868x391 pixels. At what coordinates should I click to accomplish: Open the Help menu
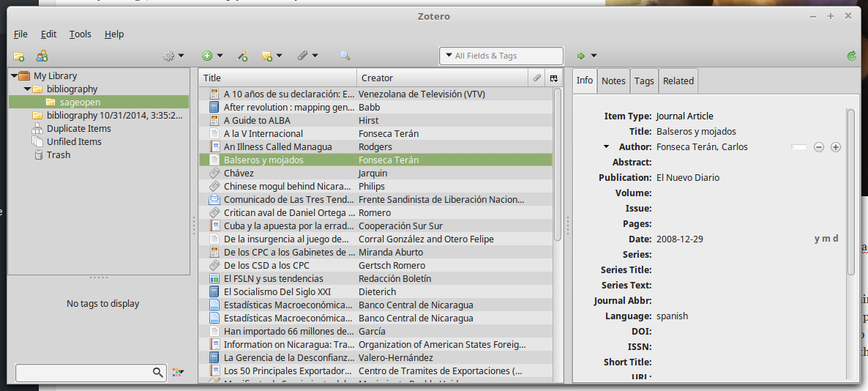click(x=114, y=34)
